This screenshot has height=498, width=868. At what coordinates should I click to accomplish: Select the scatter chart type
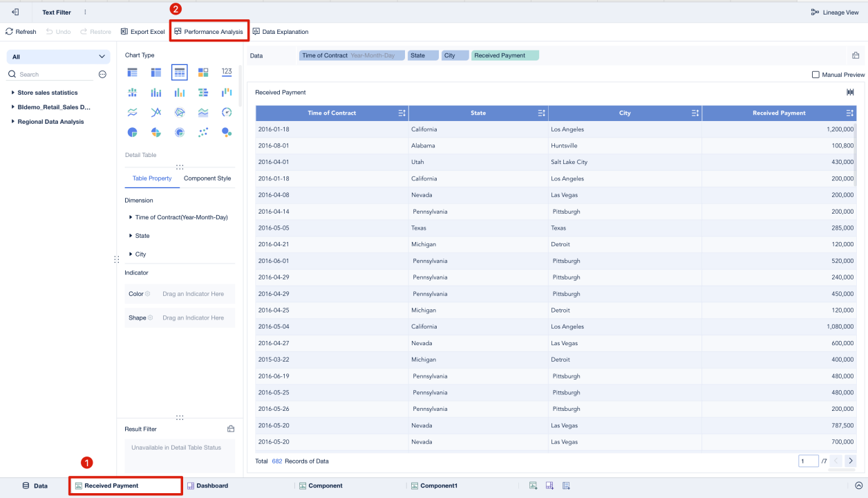[203, 132]
